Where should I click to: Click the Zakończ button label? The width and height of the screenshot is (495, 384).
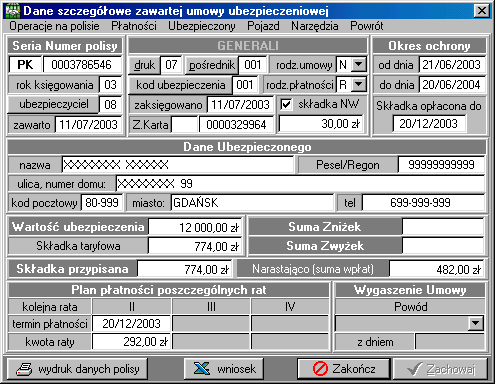click(x=354, y=369)
